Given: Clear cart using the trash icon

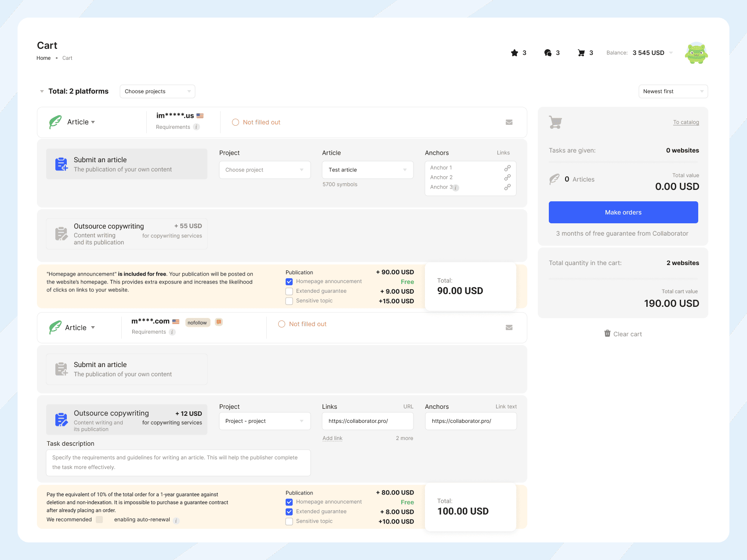Looking at the screenshot, I should pos(607,334).
